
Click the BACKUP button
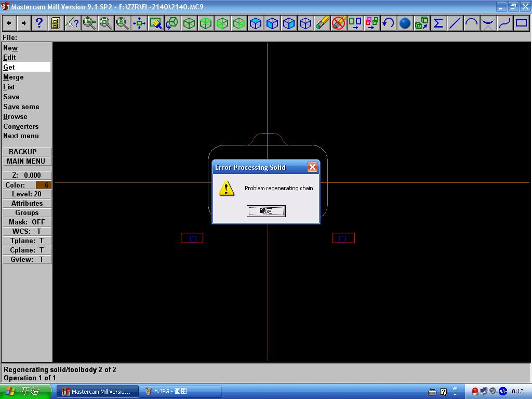[27, 152]
